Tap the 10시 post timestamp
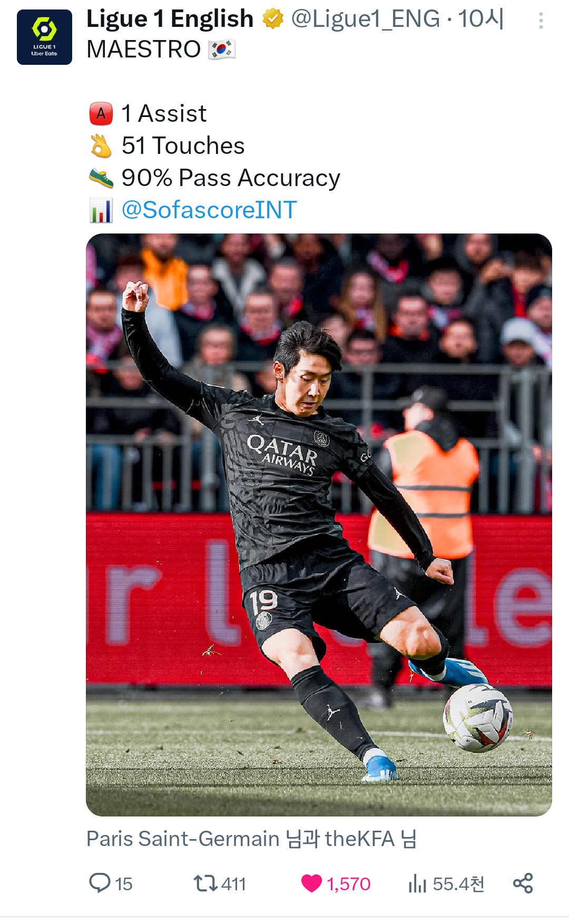 (480, 19)
